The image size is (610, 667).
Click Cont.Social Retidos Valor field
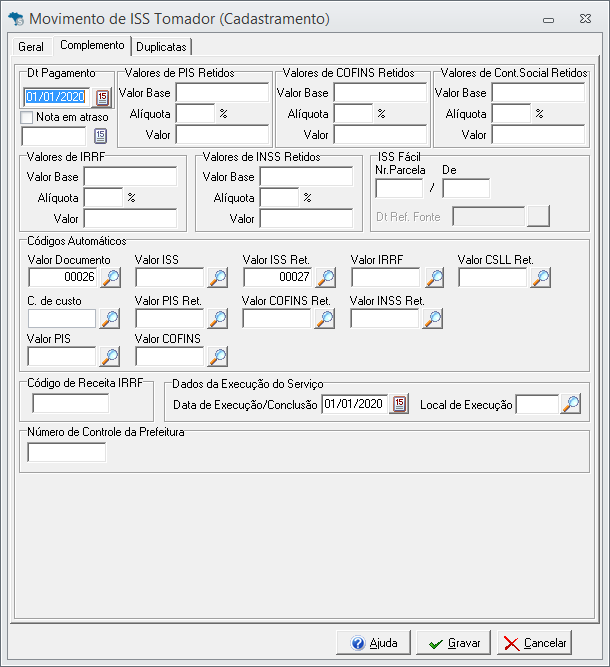[x=539, y=134]
